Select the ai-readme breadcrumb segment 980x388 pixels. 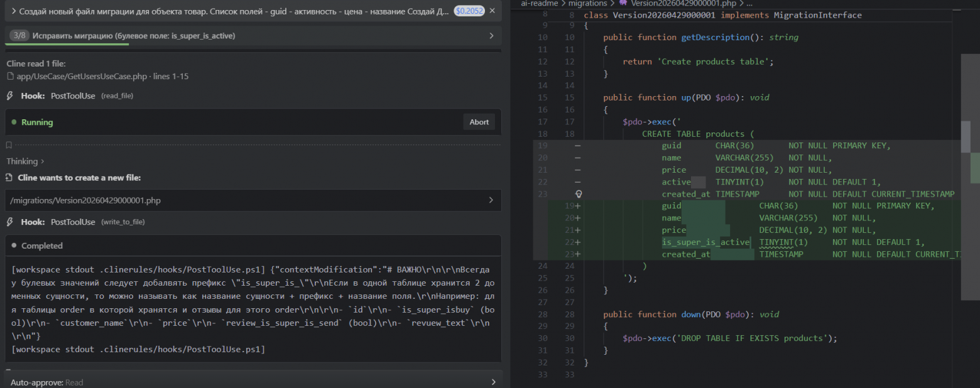(540, 3)
